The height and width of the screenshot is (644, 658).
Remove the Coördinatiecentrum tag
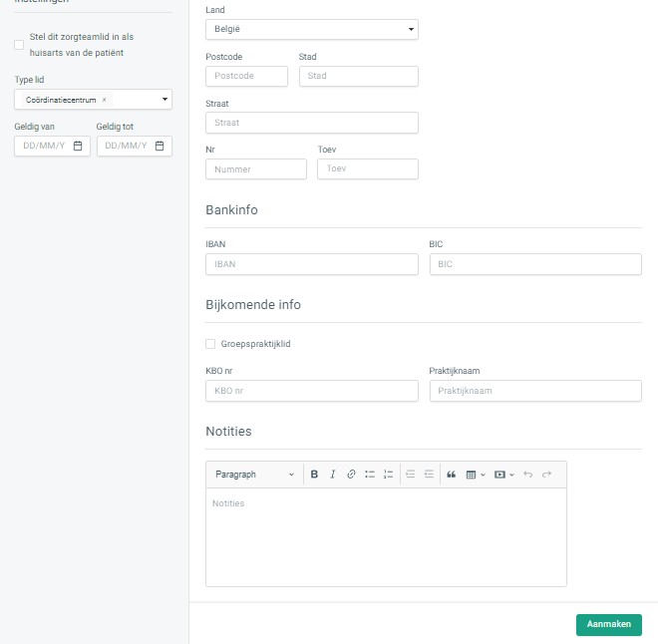pyautogui.click(x=104, y=100)
